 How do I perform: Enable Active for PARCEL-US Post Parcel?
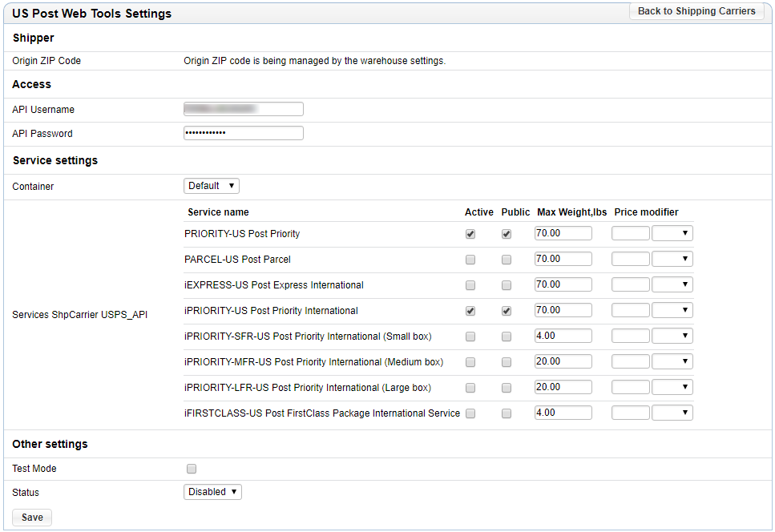(470, 260)
